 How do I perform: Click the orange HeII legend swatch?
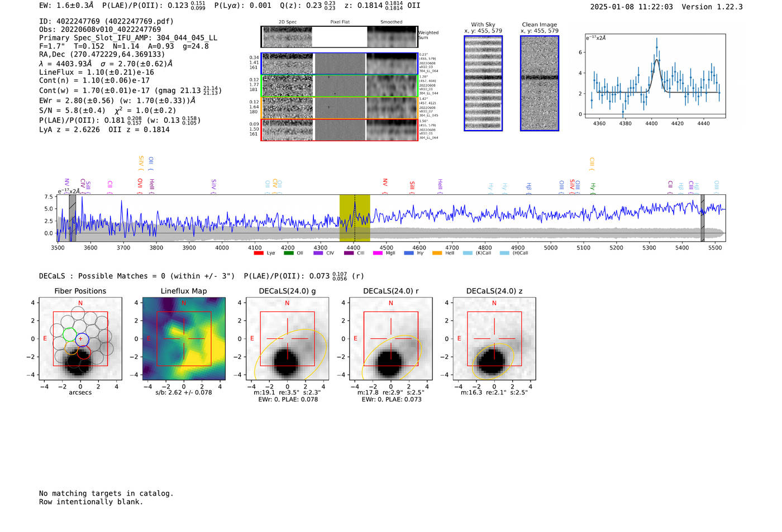tap(437, 253)
